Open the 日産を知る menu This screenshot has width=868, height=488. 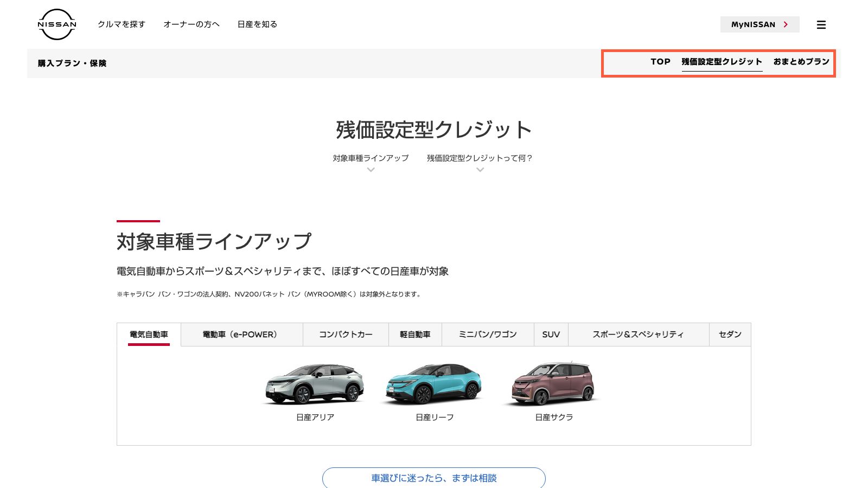pos(257,24)
